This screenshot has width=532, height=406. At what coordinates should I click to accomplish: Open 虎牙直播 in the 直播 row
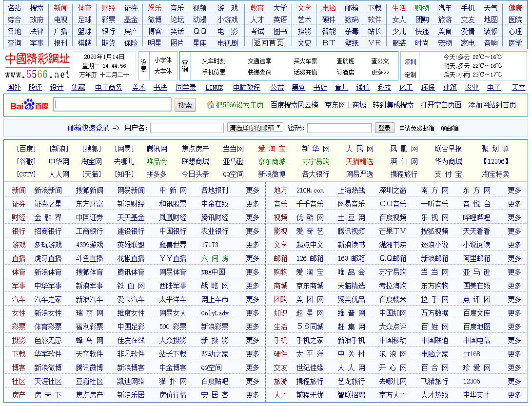coord(48,258)
